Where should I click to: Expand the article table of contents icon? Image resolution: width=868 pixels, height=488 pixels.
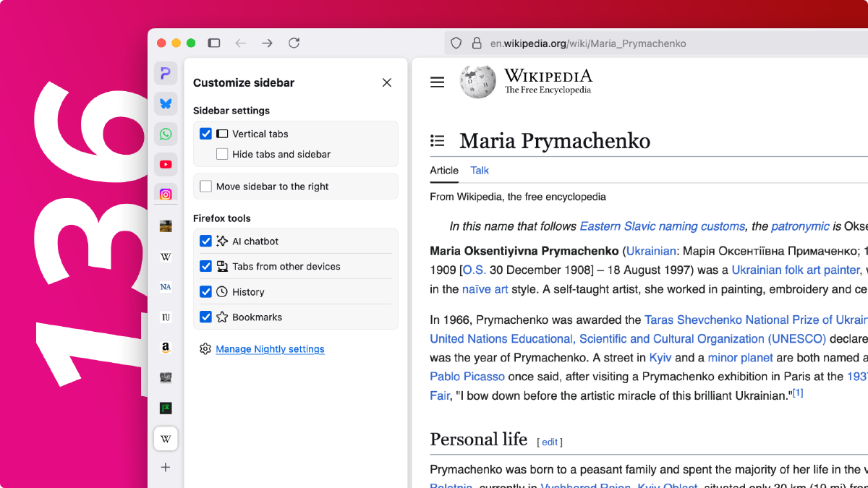(437, 140)
